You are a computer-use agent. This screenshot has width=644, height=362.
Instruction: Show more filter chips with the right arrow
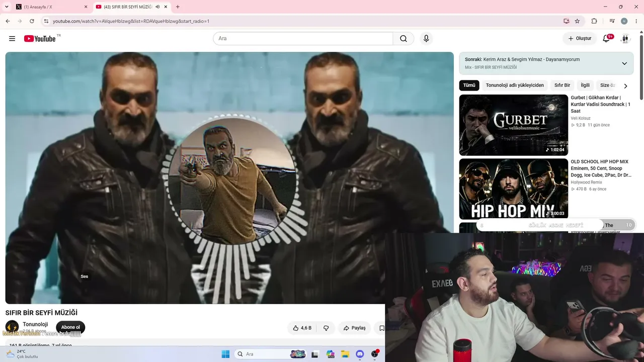(x=625, y=86)
